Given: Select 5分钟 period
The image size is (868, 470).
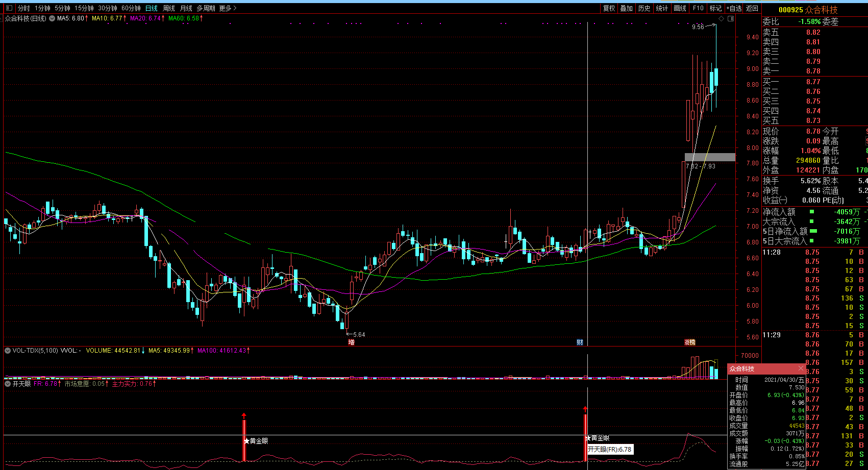Looking at the screenshot, I should point(62,8).
